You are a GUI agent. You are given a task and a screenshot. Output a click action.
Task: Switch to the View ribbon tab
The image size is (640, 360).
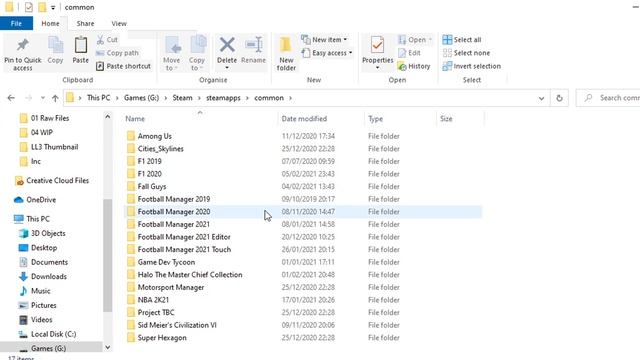[x=119, y=23]
